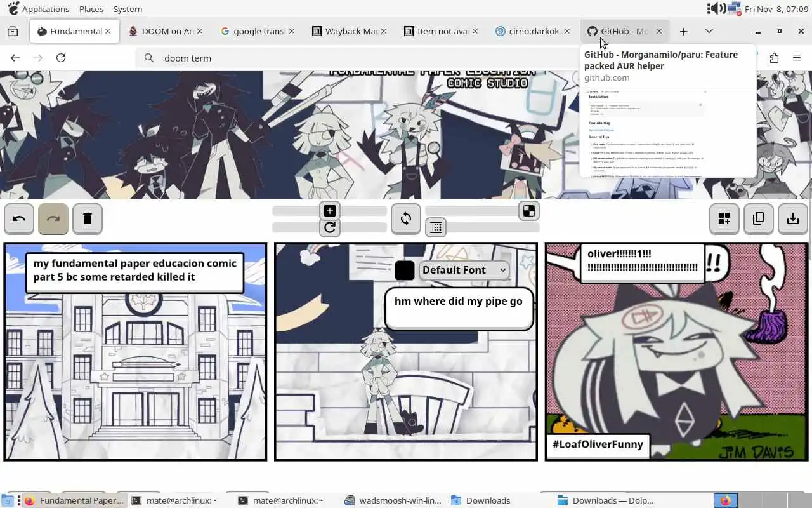Close the DOOM on Arch tab

click(200, 31)
